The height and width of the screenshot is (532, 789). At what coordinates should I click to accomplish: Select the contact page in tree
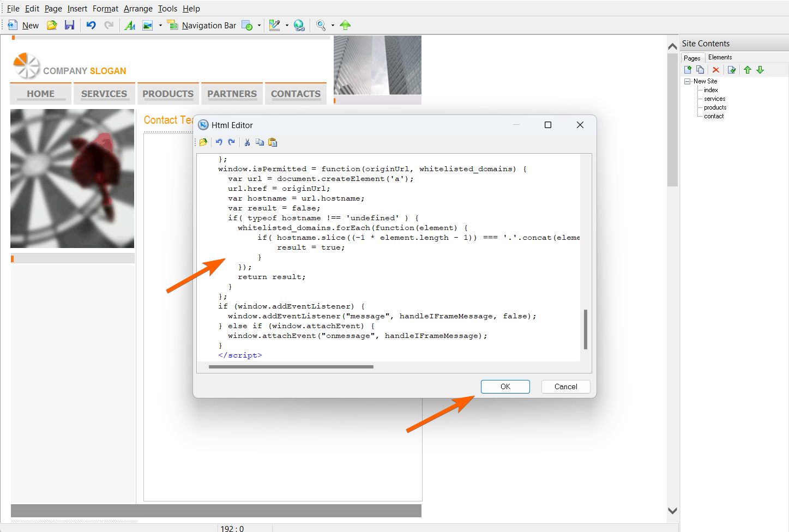pyautogui.click(x=714, y=116)
